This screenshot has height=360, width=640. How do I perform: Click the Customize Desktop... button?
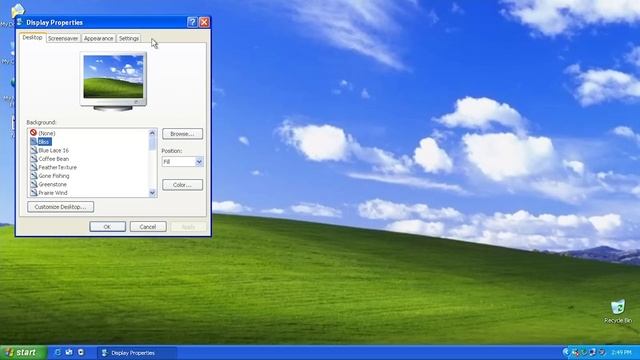tap(60, 207)
